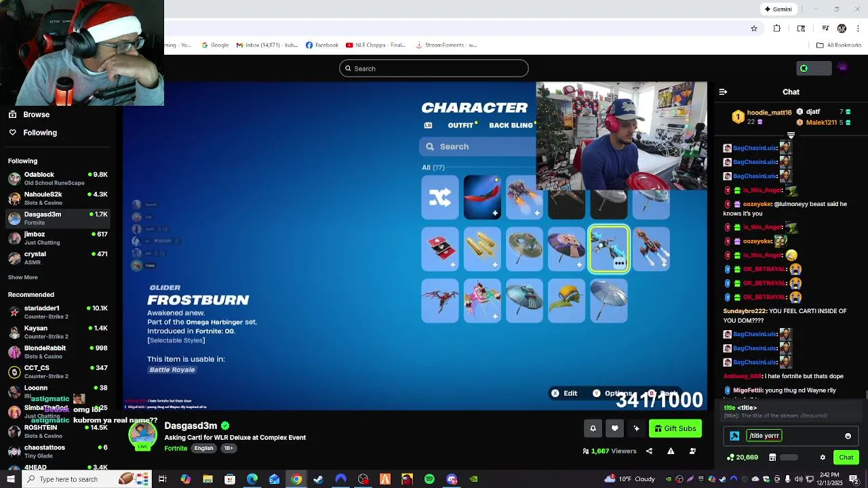Expand the list with Show more

pyautogui.click(x=22, y=277)
